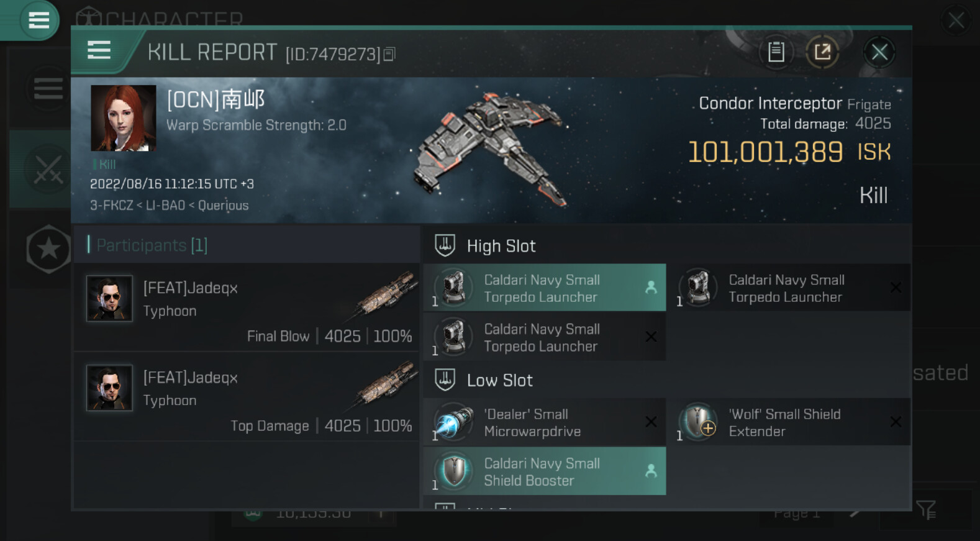Image resolution: width=980 pixels, height=541 pixels.
Task: Open the crossed swords combat sidebar icon
Action: pos(48,170)
